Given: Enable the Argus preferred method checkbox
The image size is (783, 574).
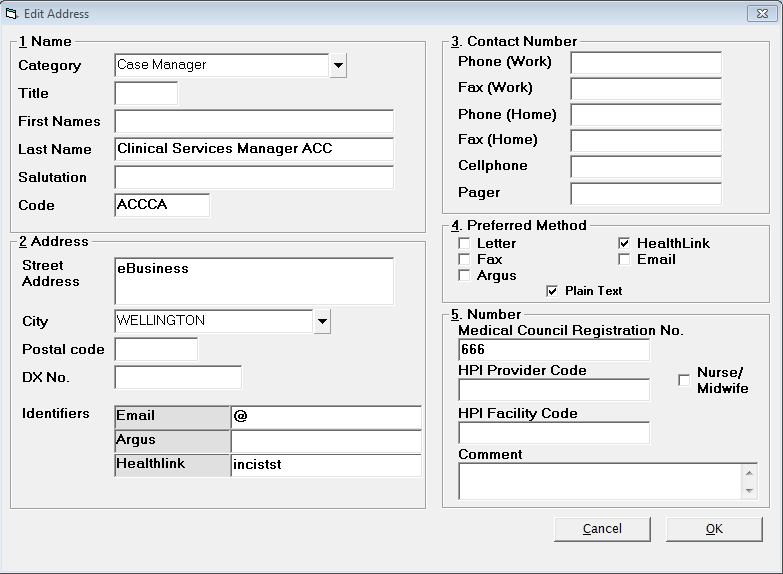Looking at the screenshot, I should tap(464, 275).
